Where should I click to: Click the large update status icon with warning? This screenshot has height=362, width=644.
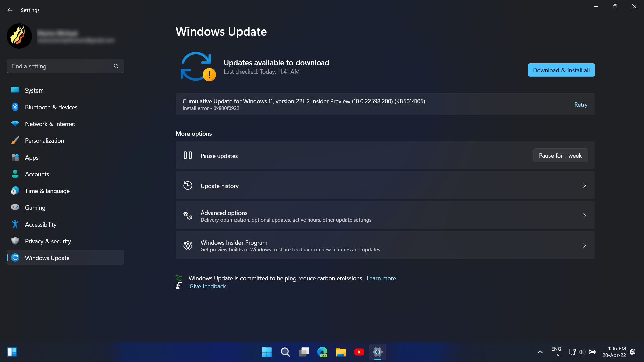pyautogui.click(x=198, y=66)
